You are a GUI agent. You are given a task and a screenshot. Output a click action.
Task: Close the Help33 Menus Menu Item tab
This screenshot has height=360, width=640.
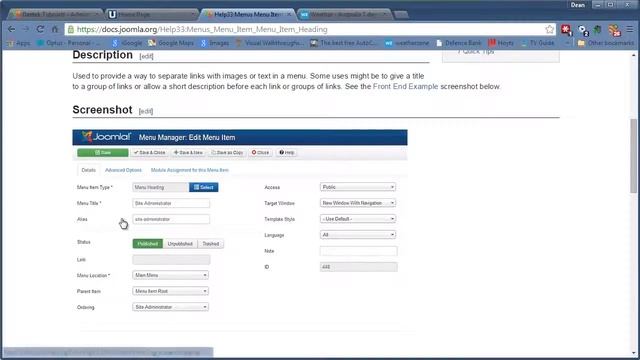(289, 14)
